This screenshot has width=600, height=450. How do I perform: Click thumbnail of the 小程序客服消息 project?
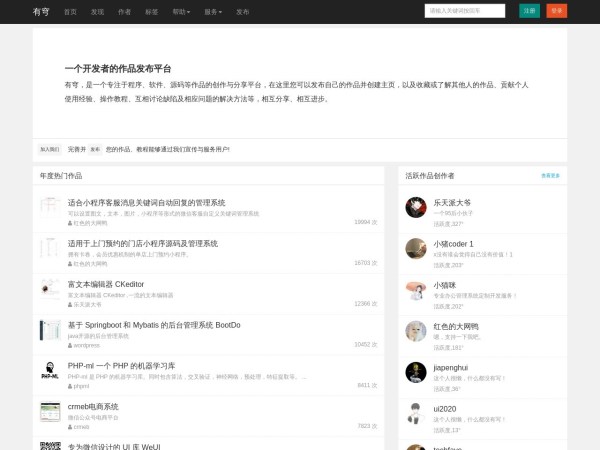[50, 207]
